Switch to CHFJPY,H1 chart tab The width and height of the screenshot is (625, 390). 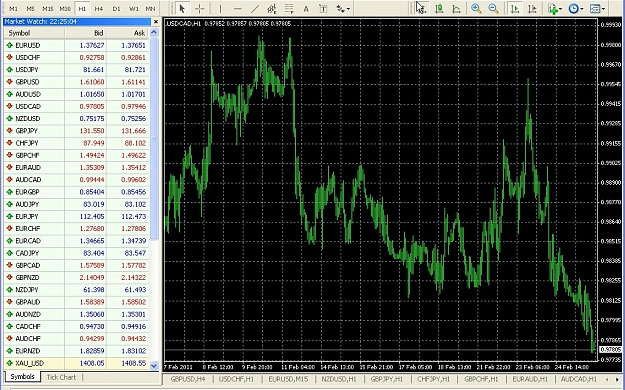pyautogui.click(x=433, y=379)
